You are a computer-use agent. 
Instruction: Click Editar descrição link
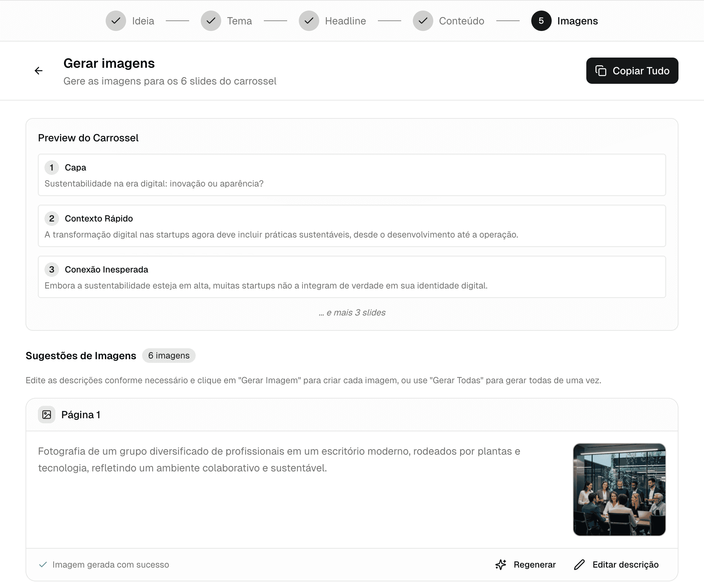pyautogui.click(x=625, y=565)
